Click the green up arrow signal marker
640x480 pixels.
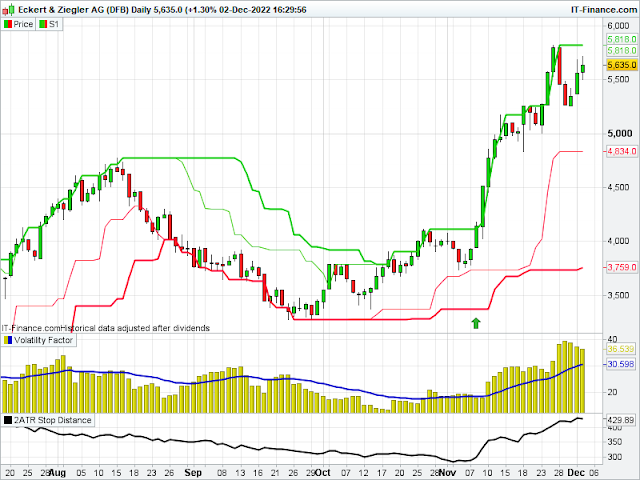[x=476, y=323]
